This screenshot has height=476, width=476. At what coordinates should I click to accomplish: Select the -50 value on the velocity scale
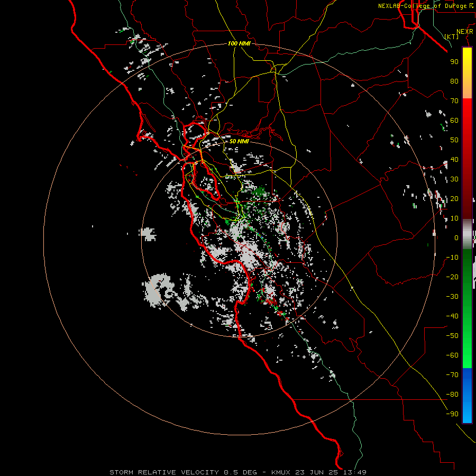452,336
